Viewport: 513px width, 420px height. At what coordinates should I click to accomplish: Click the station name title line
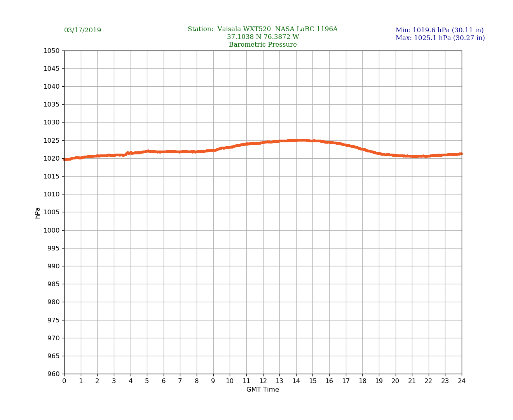click(x=262, y=29)
